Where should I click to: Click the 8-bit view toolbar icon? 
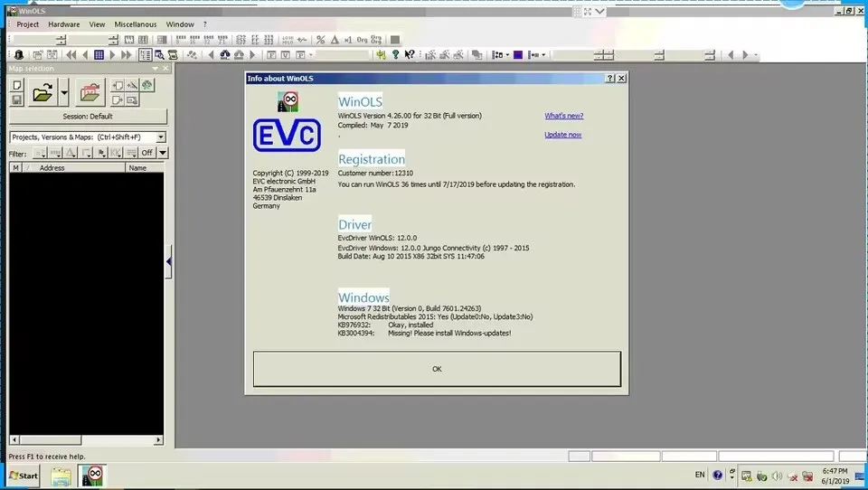click(181, 40)
